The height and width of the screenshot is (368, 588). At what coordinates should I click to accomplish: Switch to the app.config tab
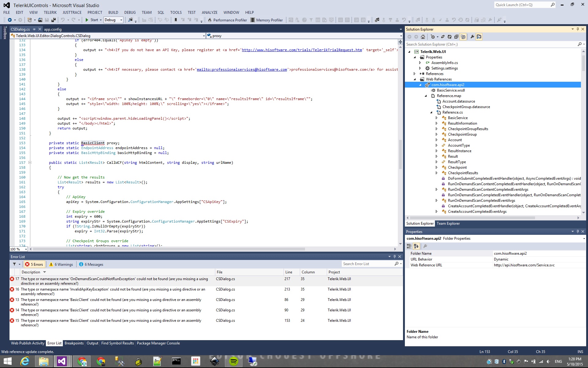click(53, 29)
